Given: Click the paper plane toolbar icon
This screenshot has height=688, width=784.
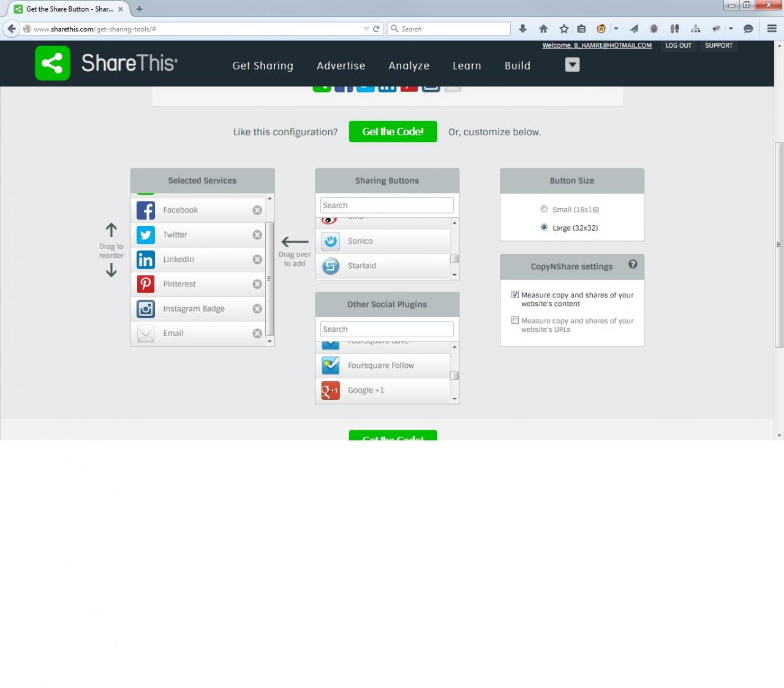Looking at the screenshot, I should point(634,29).
